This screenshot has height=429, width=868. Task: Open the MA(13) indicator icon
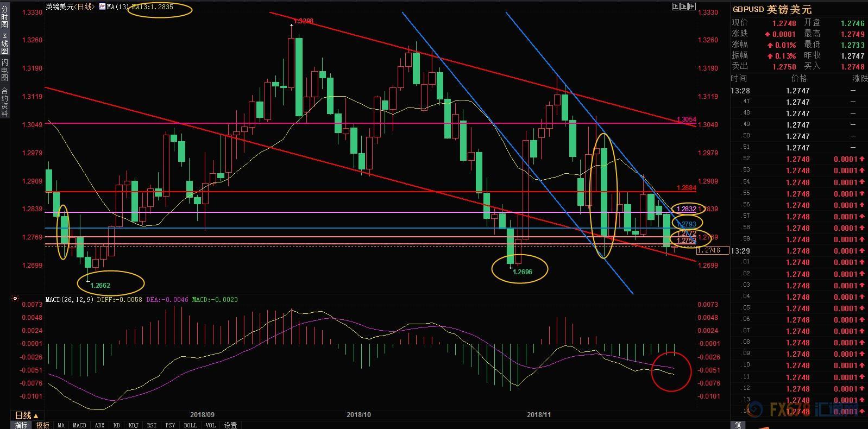click(102, 7)
